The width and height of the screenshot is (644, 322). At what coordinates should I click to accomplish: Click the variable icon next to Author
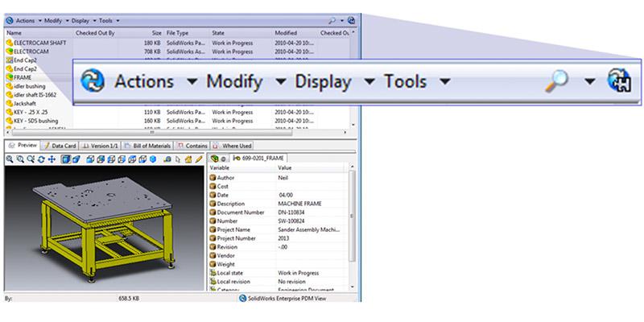pyautogui.click(x=213, y=178)
